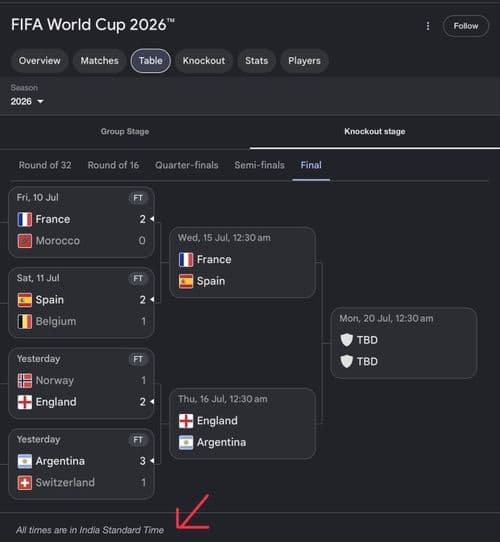The width and height of the screenshot is (500, 542).
Task: Open the three-dot more options menu
Action: tap(428, 26)
